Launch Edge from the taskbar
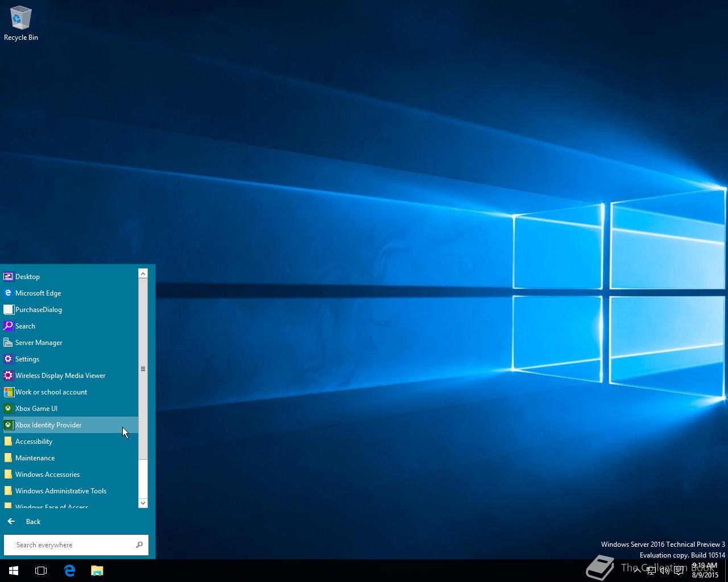The image size is (728, 582). click(69, 571)
